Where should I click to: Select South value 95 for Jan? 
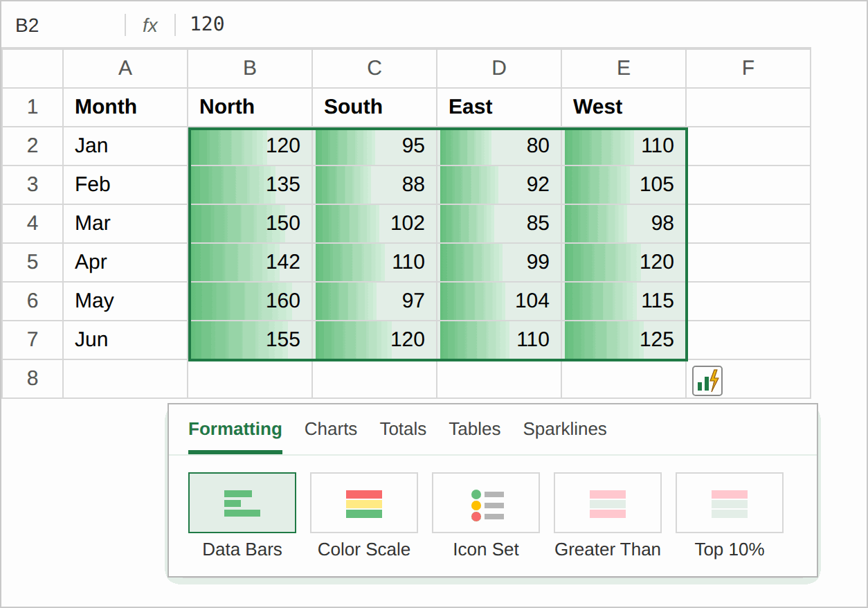tap(374, 145)
